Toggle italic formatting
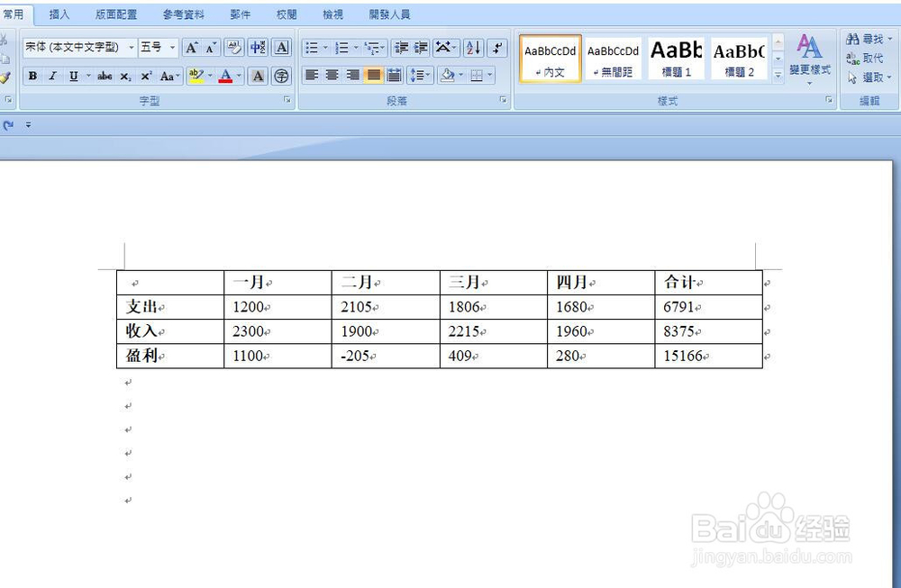 point(52,76)
